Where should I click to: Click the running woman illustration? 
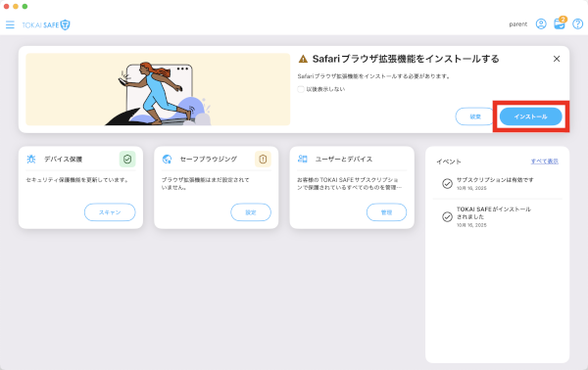158,89
